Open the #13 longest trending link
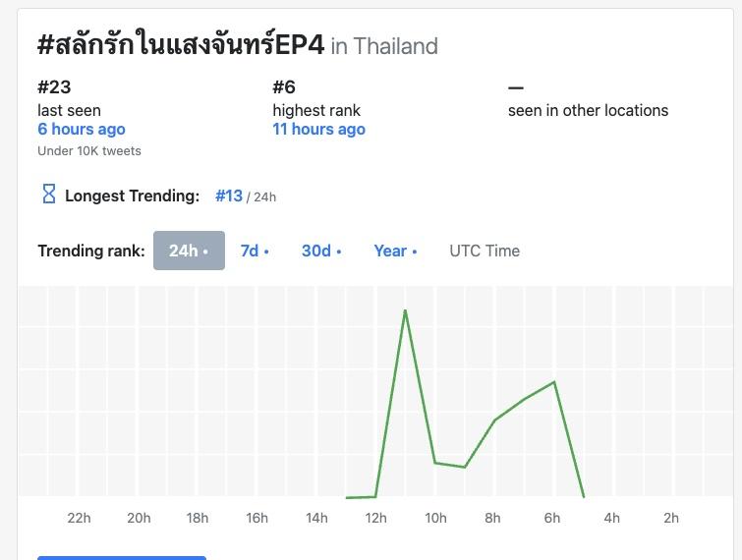The width and height of the screenshot is (742, 560). [229, 196]
